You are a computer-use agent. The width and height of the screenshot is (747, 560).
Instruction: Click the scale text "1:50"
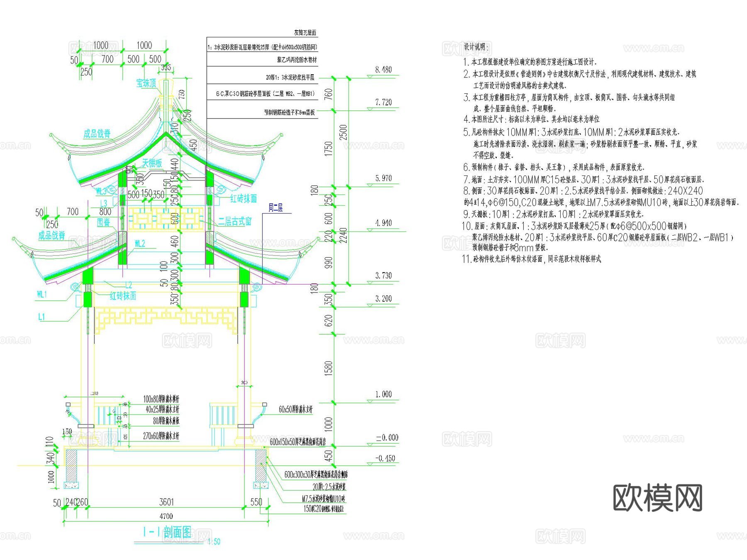point(214,542)
